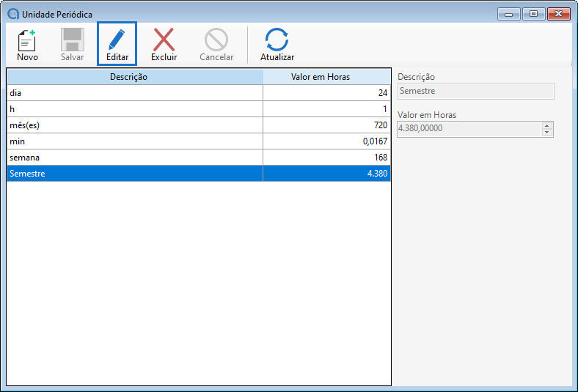The width and height of the screenshot is (578, 392).
Task: Click the Novo new record icon
Action: click(x=27, y=40)
